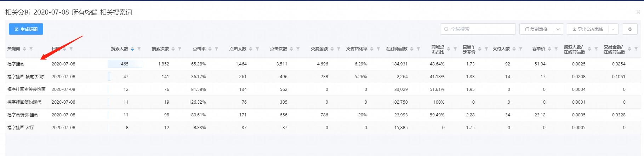This screenshot has width=644, height=156.
Task: Sort by 商城点击占比 column arrows
Action: point(449,49)
